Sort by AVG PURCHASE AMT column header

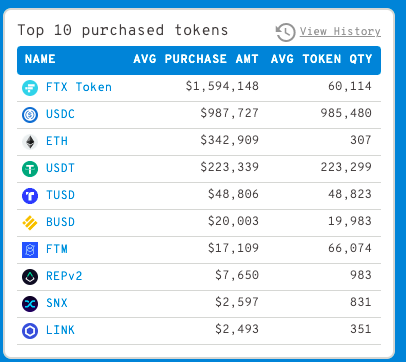pyautogui.click(x=196, y=59)
